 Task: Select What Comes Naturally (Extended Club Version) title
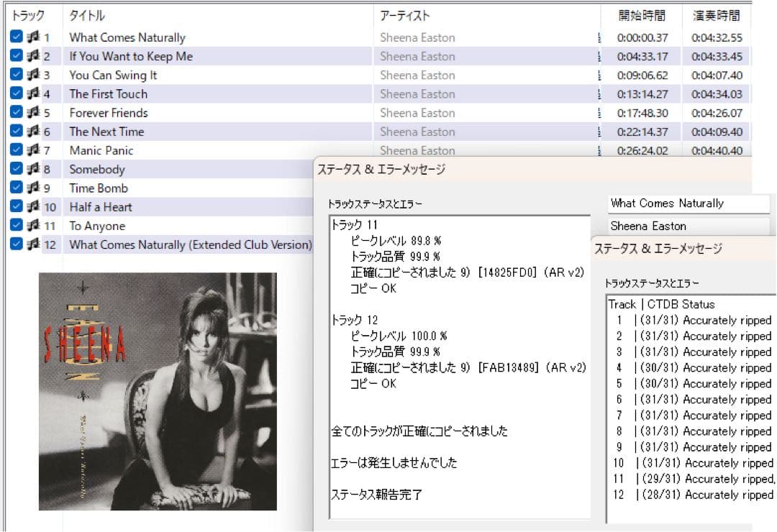pos(191,244)
